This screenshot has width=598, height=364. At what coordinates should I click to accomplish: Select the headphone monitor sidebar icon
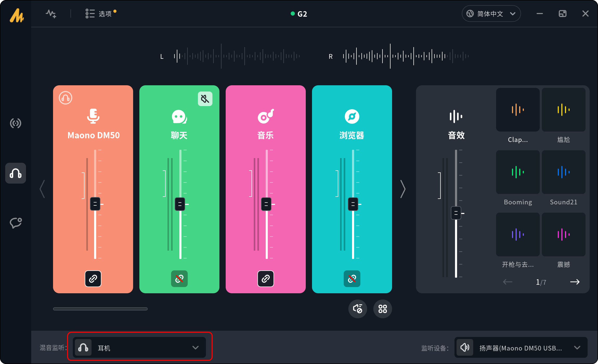click(x=16, y=173)
